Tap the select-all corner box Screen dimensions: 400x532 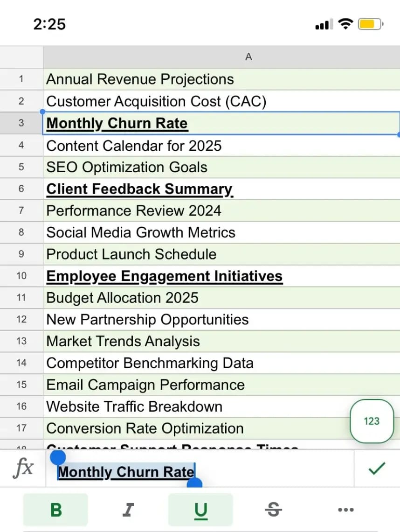click(21, 57)
